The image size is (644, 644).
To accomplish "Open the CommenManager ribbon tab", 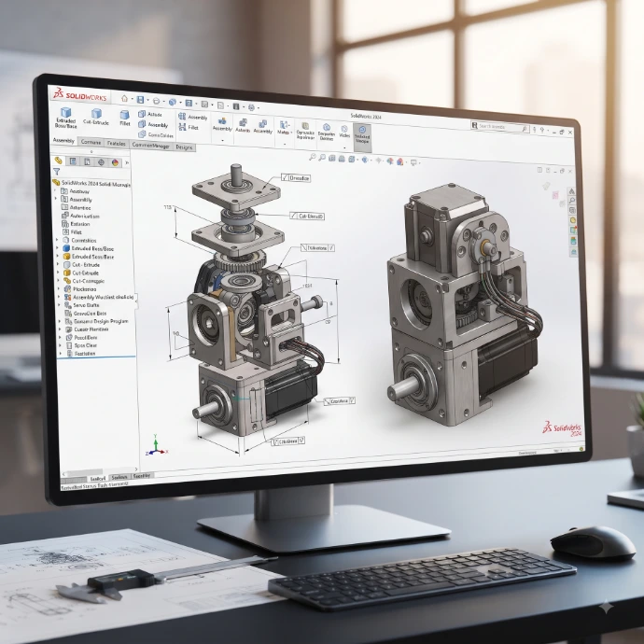I will click(150, 145).
